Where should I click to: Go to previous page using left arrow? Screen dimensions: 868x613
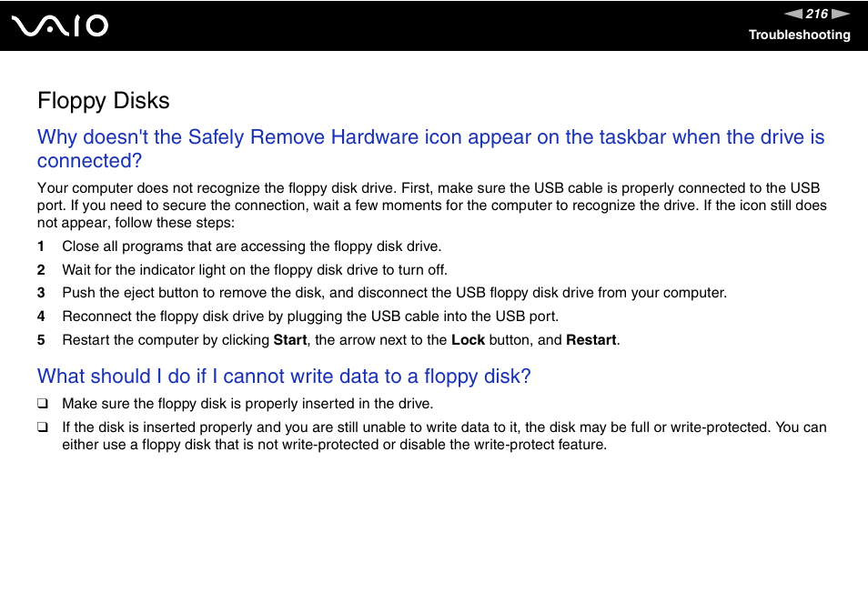[x=793, y=14]
